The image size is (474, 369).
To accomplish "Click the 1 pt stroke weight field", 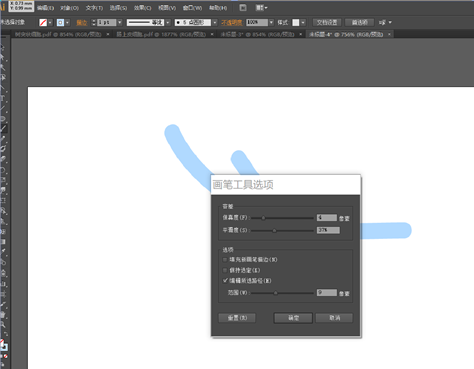I will pos(106,22).
